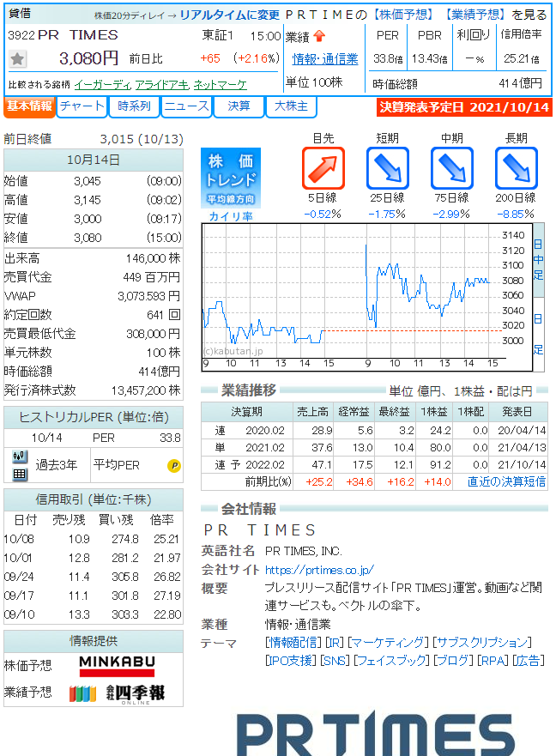
Task: Click the short-term upward trend arrow icon
Action: point(323,168)
